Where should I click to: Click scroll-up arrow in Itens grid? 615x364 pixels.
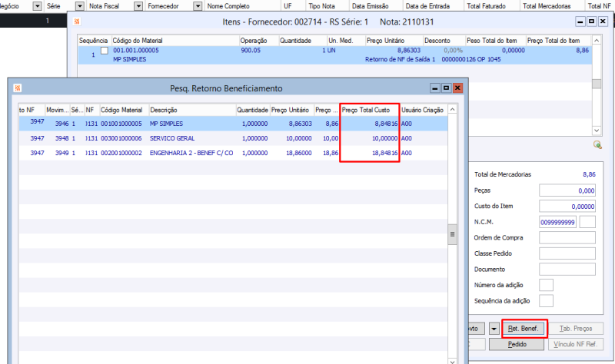coord(597,41)
